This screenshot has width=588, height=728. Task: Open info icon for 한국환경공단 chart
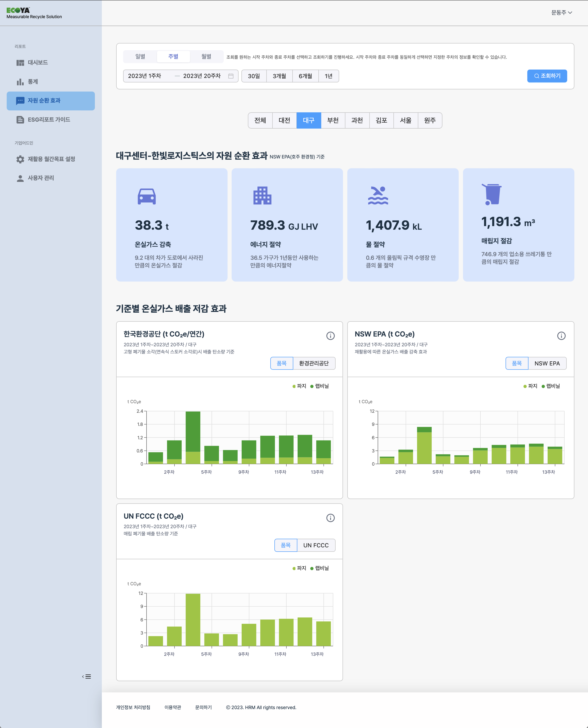[330, 336]
